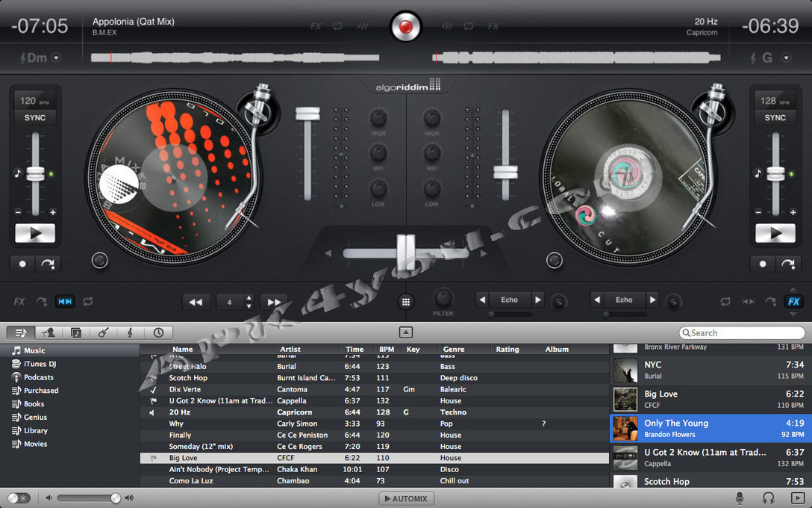This screenshot has height=508, width=812.
Task: Toggle key lock note on left deck
Action: 18,173
